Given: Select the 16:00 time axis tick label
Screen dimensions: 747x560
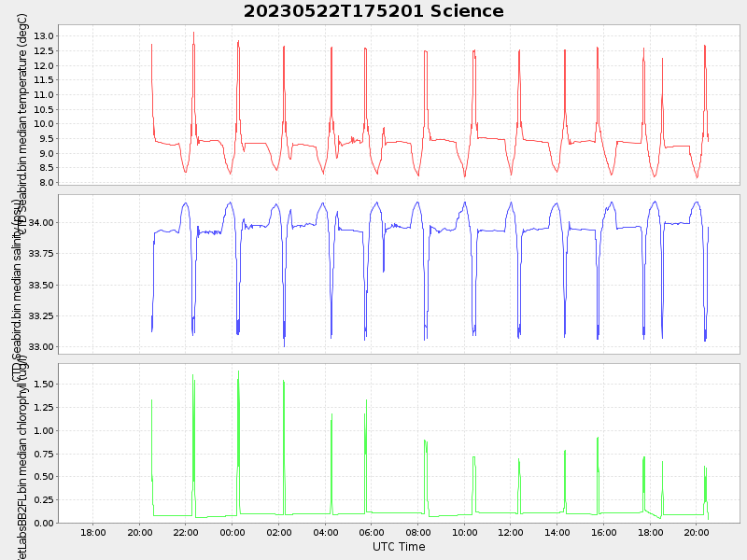Looking at the screenshot, I should [x=603, y=532].
